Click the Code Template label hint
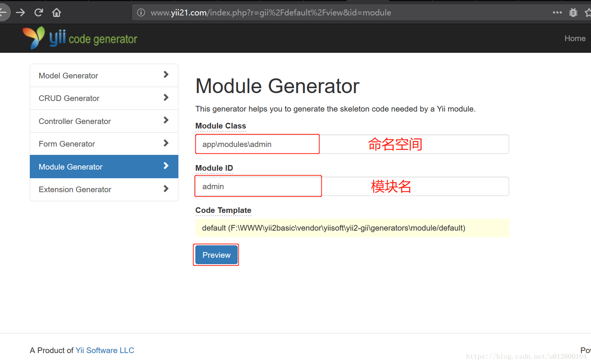The height and width of the screenshot is (364, 591). pos(223,210)
